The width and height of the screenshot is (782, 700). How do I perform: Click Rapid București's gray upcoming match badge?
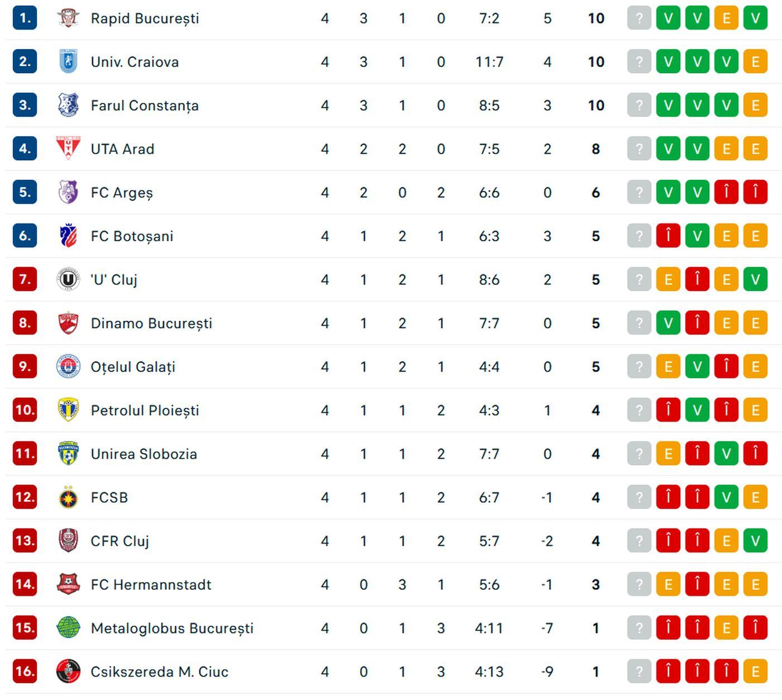click(x=639, y=18)
